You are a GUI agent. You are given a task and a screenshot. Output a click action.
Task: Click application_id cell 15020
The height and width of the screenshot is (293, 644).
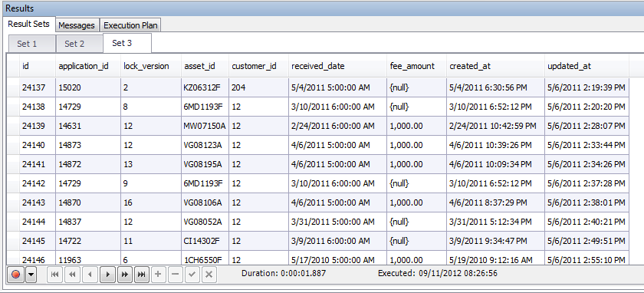88,87
